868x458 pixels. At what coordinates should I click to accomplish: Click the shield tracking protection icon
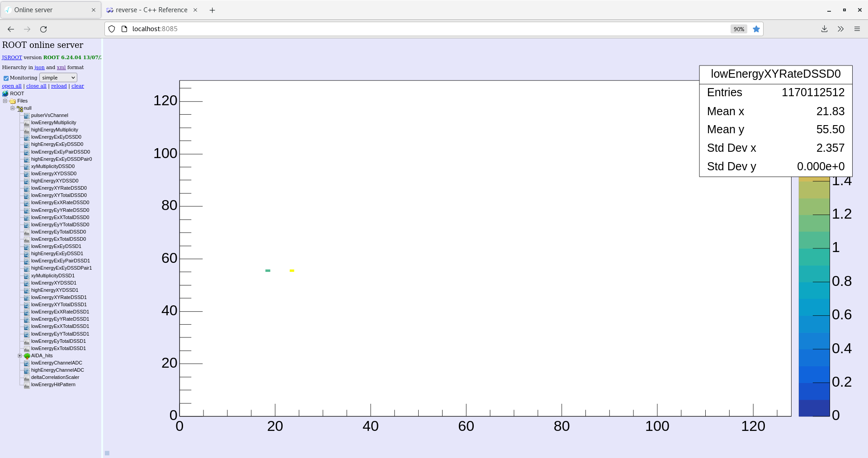(x=112, y=29)
